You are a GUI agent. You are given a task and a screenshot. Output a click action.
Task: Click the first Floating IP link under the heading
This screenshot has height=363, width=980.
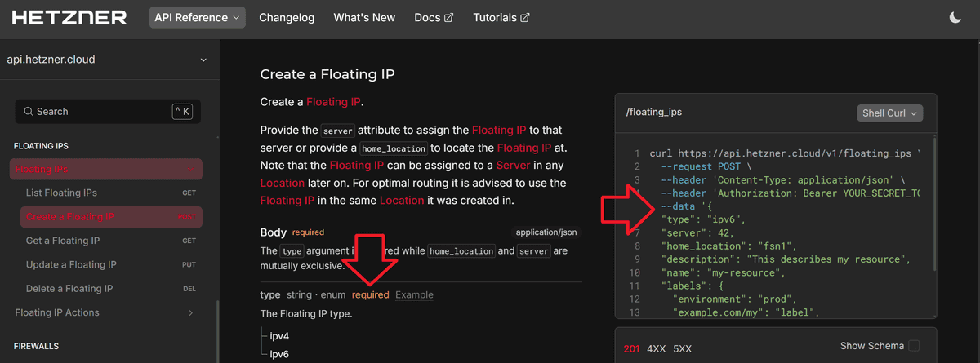(333, 102)
